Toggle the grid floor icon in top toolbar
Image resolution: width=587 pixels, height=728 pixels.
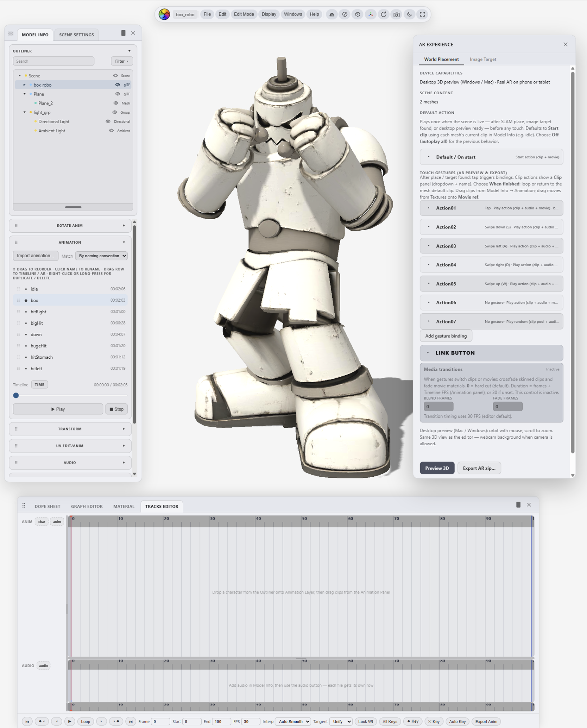(332, 14)
